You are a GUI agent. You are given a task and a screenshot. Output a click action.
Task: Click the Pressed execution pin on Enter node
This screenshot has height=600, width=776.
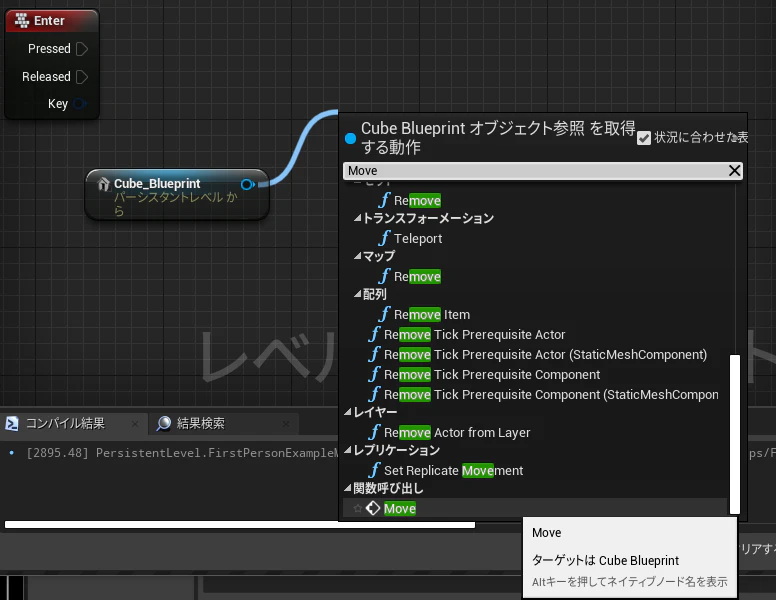[x=82, y=49]
